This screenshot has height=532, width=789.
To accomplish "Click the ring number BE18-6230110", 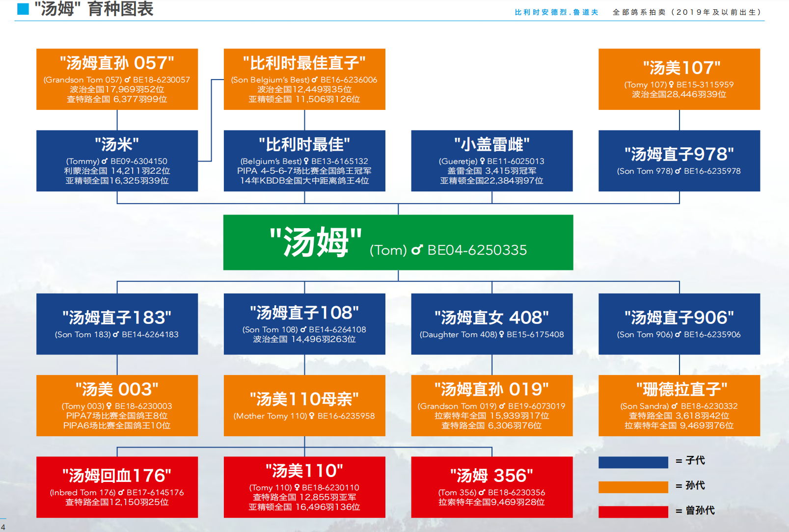I will point(330,487).
